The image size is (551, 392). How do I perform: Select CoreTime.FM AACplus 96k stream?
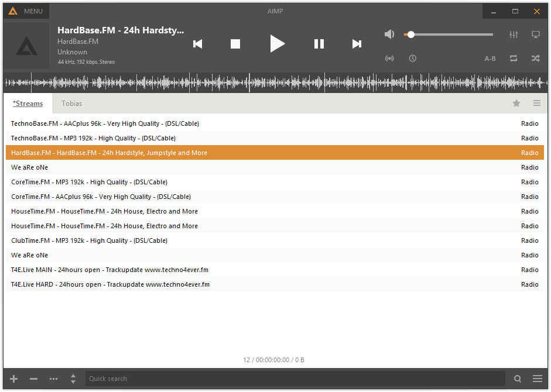tap(275, 197)
